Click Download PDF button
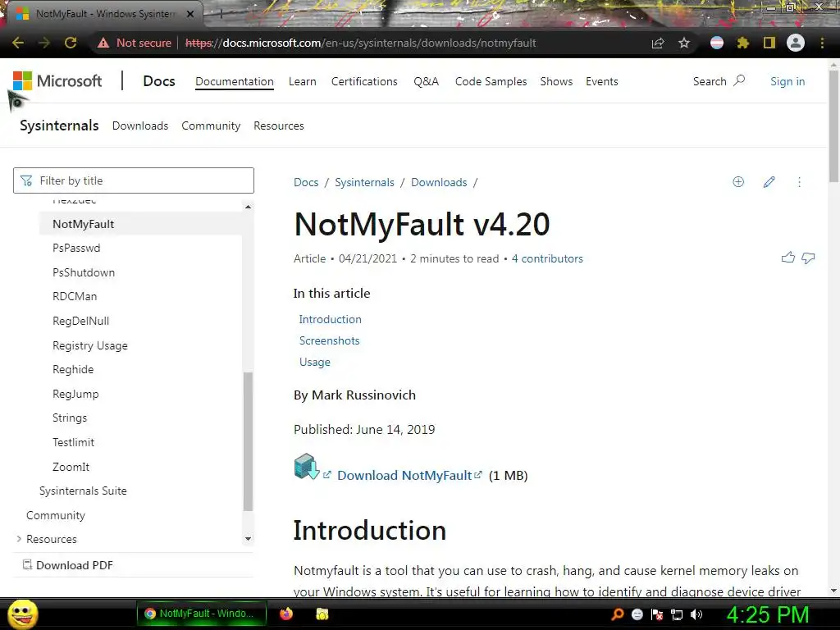840x630 pixels. tap(67, 565)
